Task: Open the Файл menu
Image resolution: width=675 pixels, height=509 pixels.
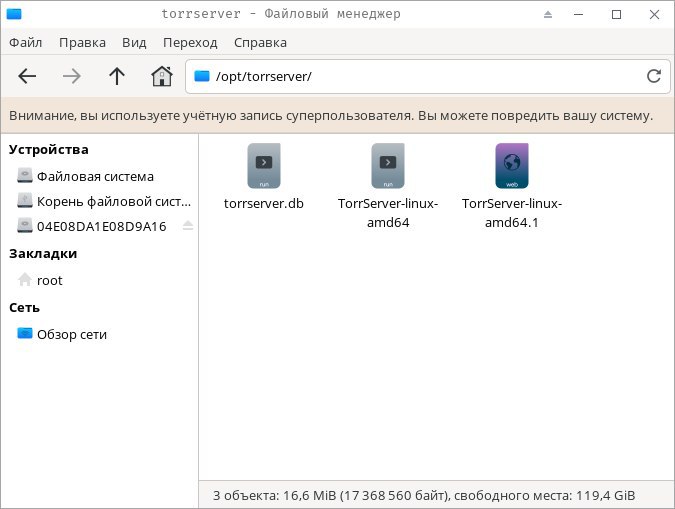Action: pos(25,43)
